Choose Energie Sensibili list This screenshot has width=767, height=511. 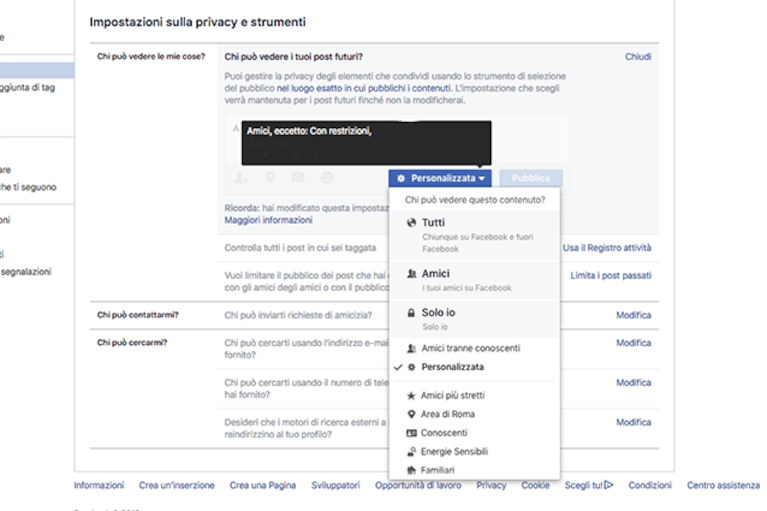(474, 451)
